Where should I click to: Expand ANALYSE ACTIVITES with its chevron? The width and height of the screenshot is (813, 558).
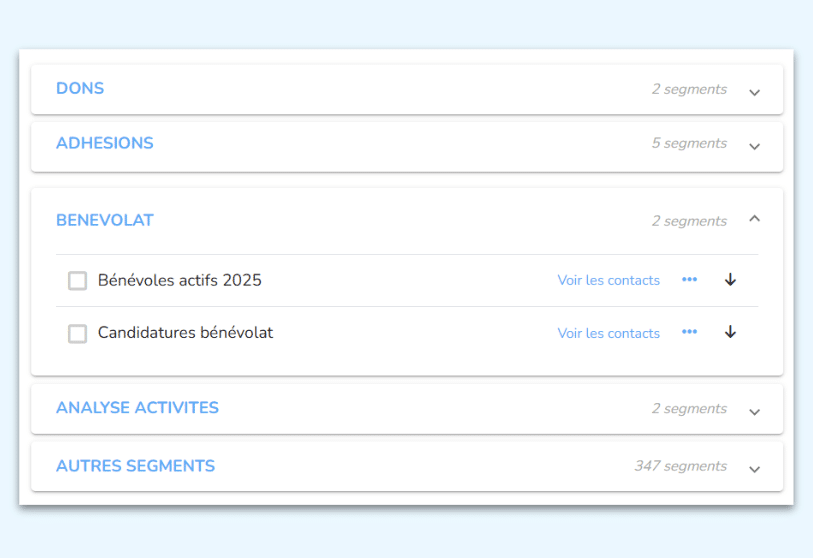[x=755, y=411]
